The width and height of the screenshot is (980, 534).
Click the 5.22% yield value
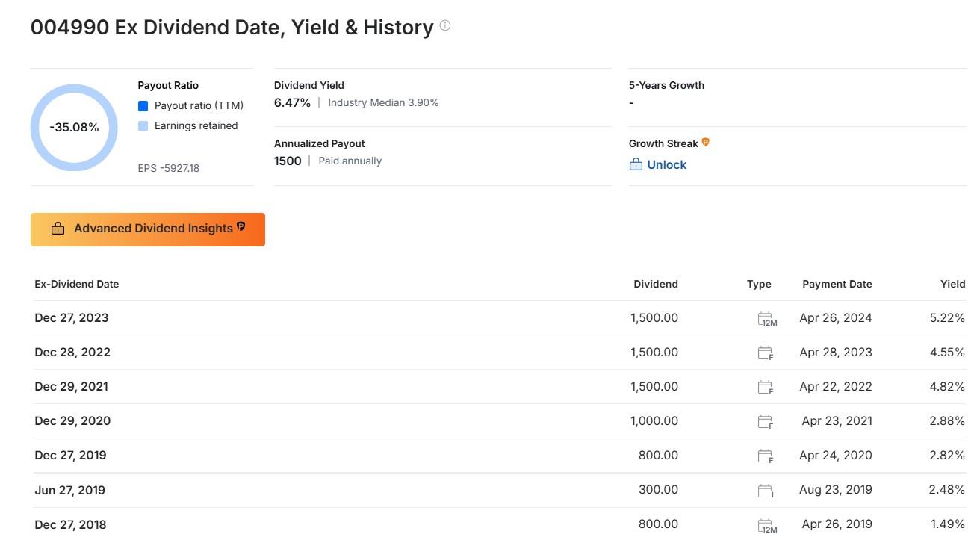948,318
